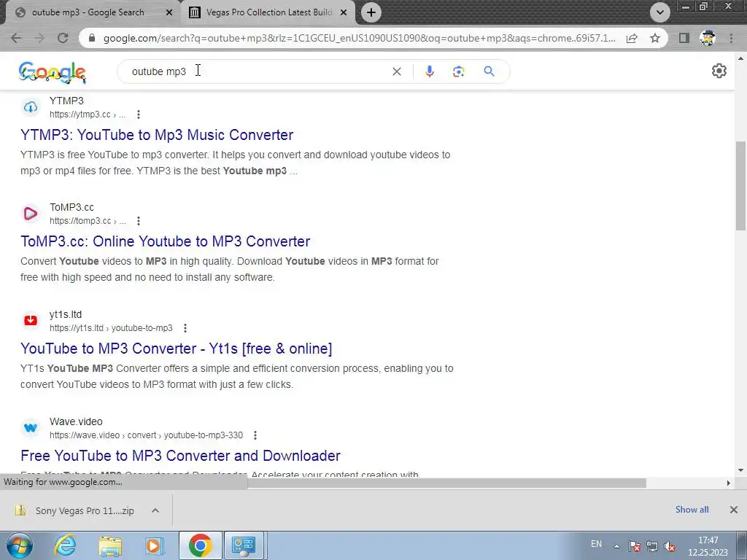747x560 pixels.
Task: Switch to the Vegas Pro Collection tab
Action: tap(270, 12)
